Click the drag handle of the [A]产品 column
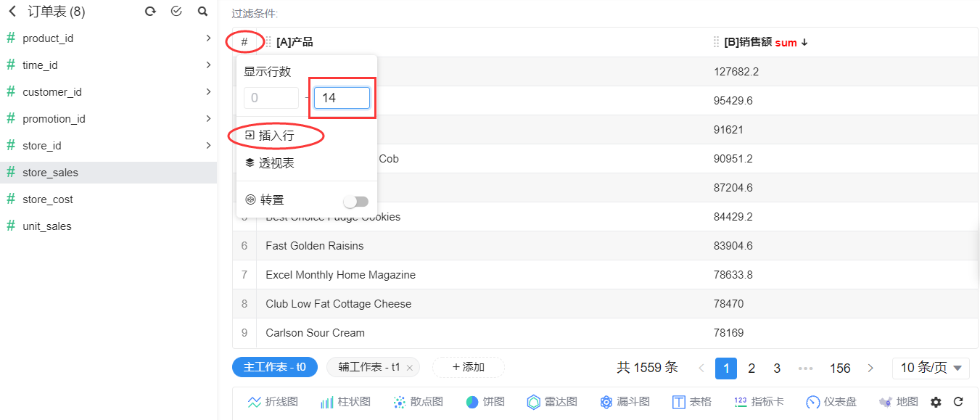Viewport: 980px width, 420px height. (268, 42)
